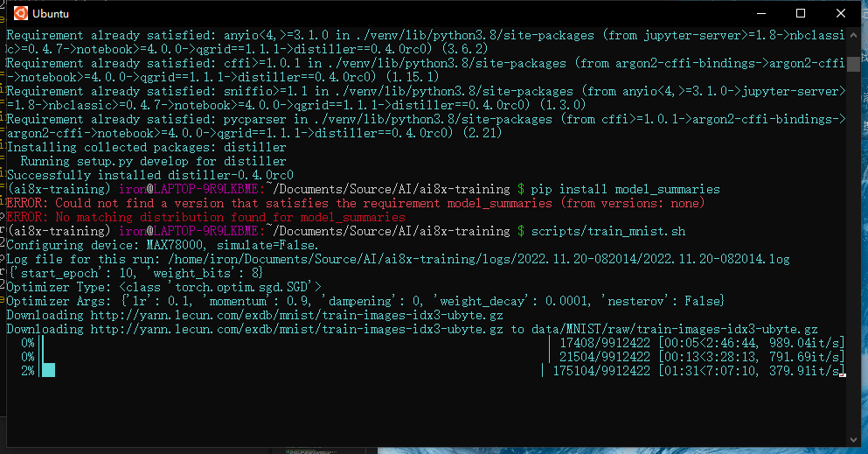The image size is (868, 454).
Task: Click '175104/9912422' progress count text
Action: click(601, 371)
